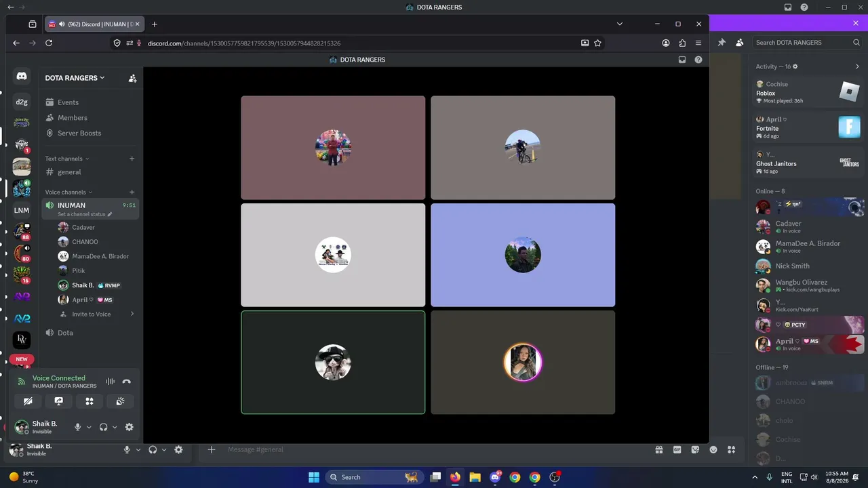Mute microphone in browser Discord user panel
The height and width of the screenshot is (488, 868).
point(78,427)
